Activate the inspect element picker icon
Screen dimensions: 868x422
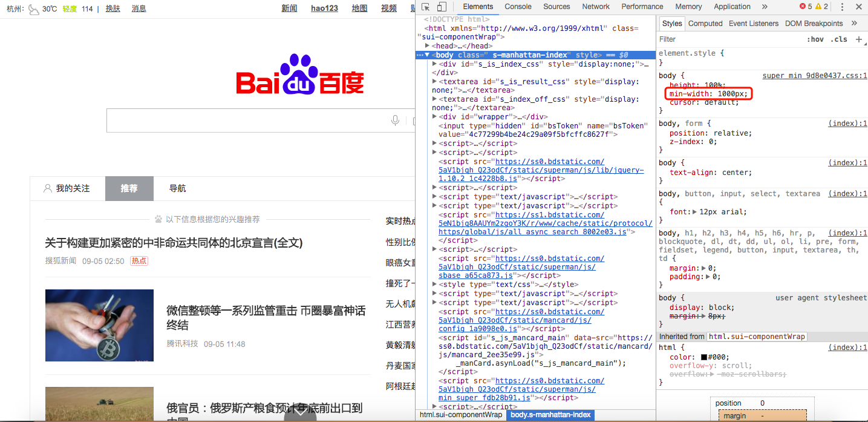pos(426,7)
